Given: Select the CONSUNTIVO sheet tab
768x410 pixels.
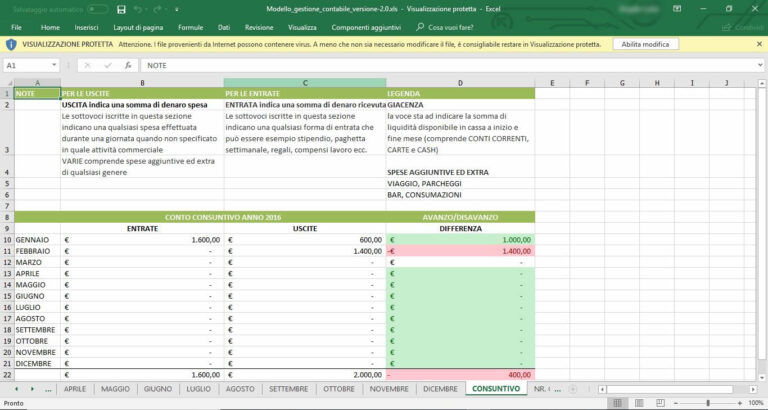Looking at the screenshot, I should point(496,389).
